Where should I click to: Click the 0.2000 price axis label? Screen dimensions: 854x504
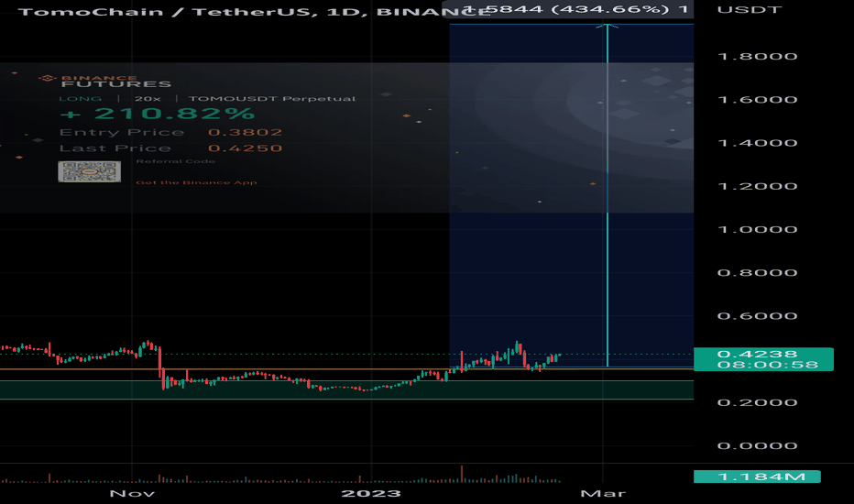click(x=758, y=402)
